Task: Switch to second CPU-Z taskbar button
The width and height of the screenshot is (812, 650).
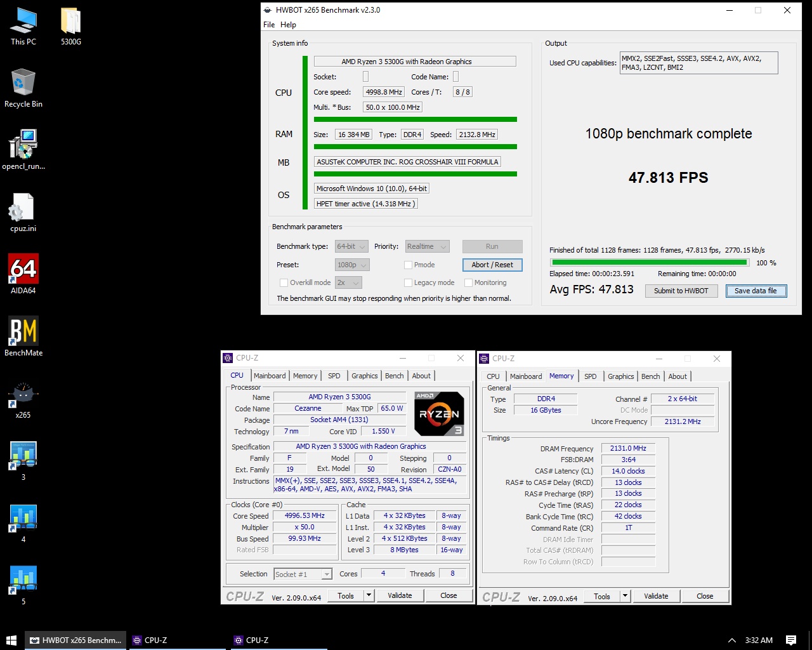Action: click(x=278, y=640)
